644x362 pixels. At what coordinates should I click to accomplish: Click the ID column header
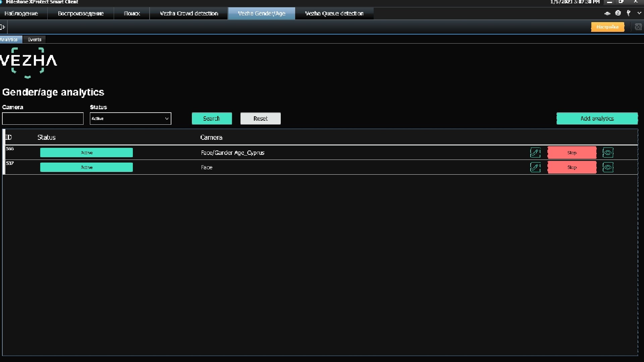8,137
